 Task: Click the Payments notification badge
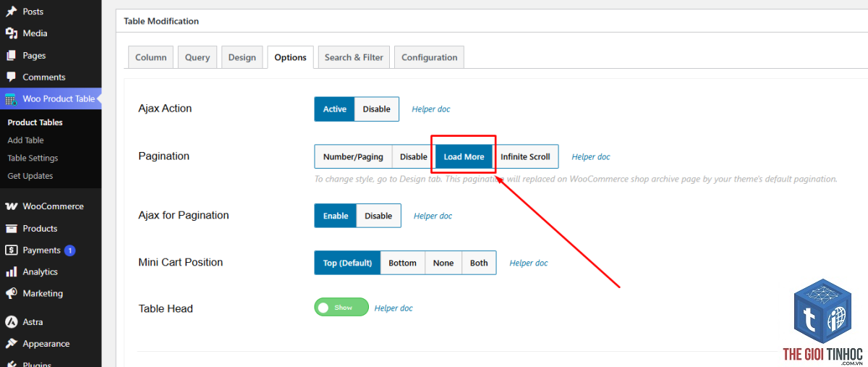tap(69, 250)
